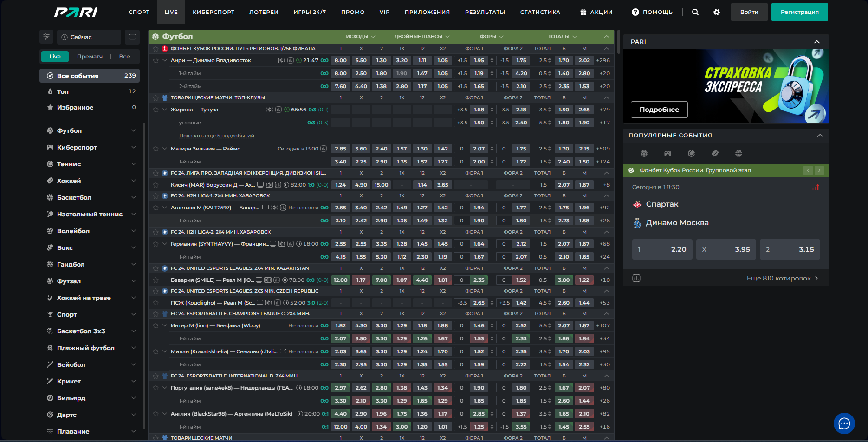Select the gamepad esports icon in popular events

[667, 153]
